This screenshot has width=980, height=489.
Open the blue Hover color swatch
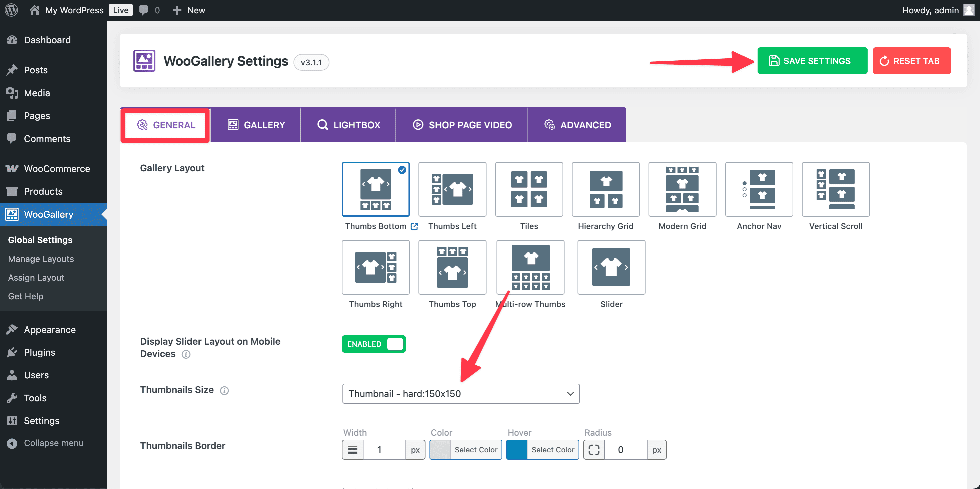(x=517, y=449)
